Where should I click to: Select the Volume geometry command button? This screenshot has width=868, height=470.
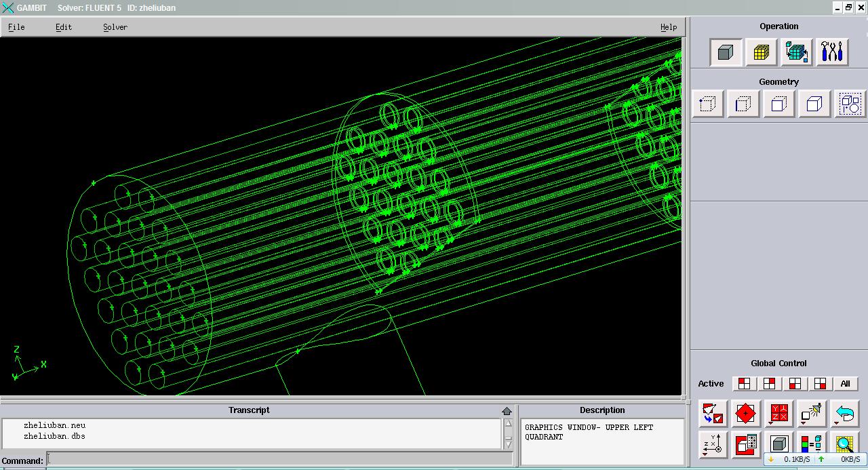click(x=814, y=104)
